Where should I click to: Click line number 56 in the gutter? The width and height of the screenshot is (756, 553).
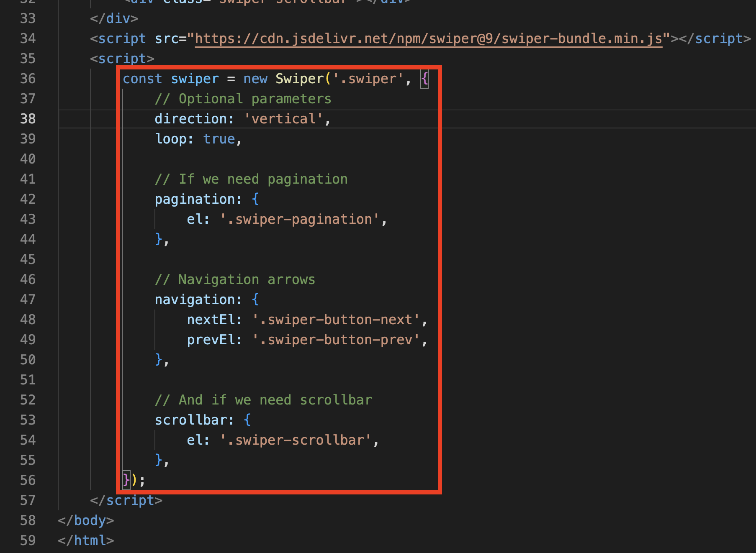click(28, 480)
